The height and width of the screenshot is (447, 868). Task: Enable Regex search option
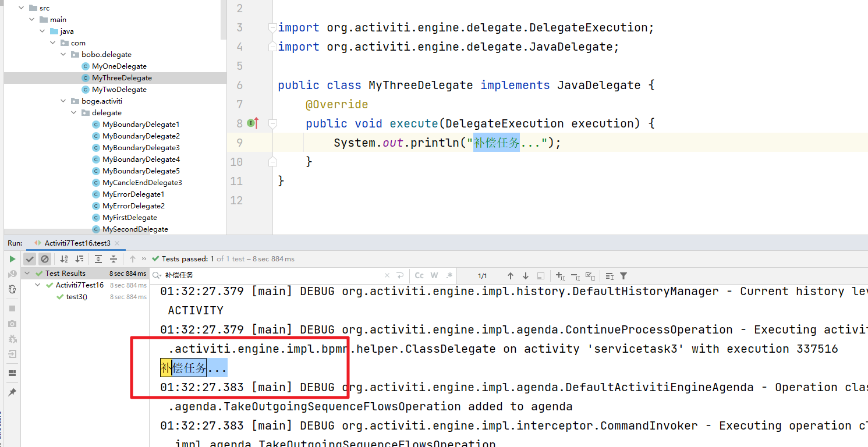[x=449, y=276]
